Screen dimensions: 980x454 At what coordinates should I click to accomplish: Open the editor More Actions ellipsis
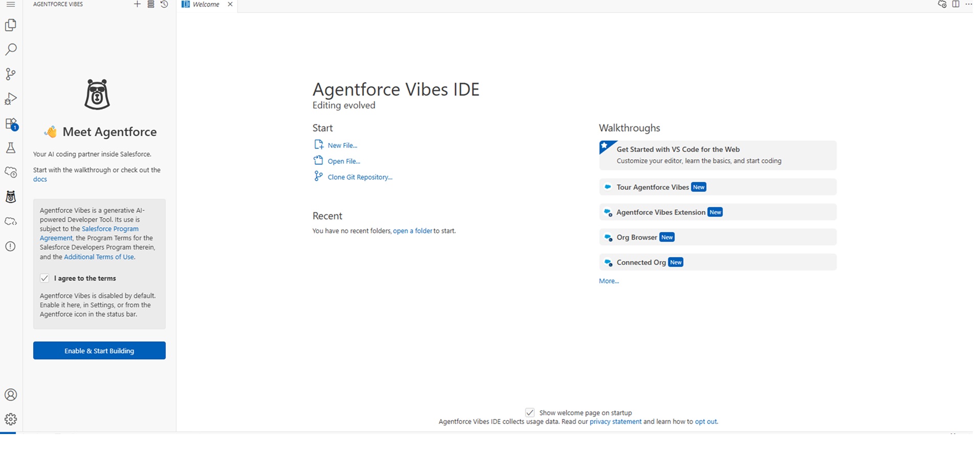(968, 5)
